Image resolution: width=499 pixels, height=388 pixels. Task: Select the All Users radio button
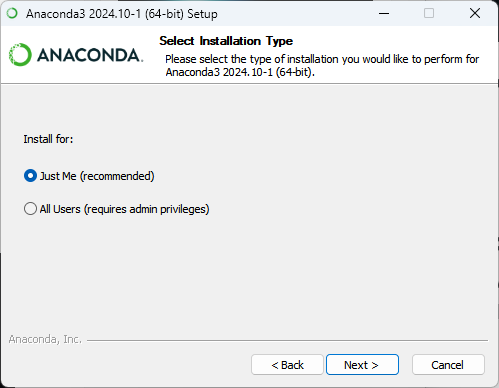[x=30, y=209]
